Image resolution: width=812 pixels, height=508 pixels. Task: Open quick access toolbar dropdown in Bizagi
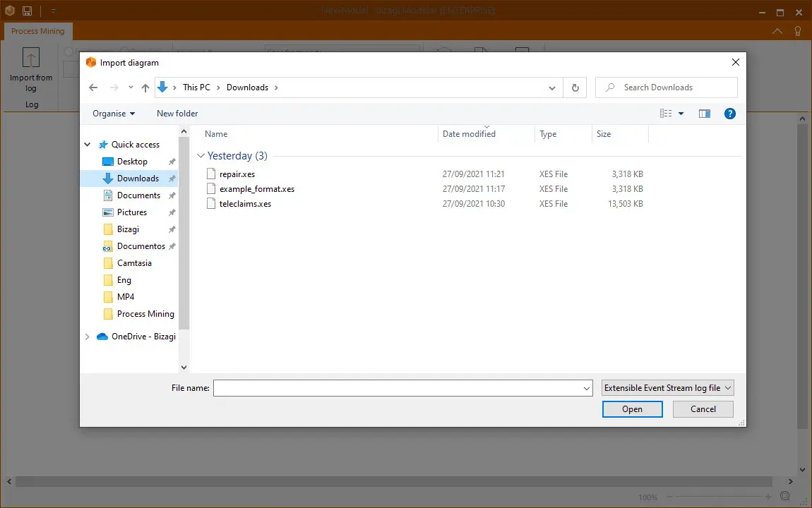point(53,11)
